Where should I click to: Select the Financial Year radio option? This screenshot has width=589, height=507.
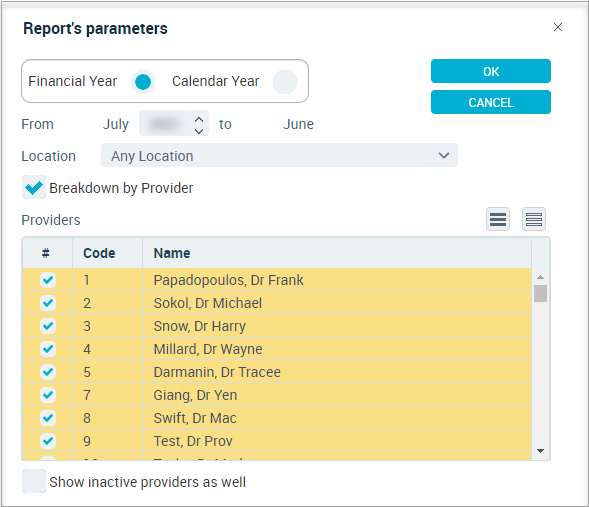[143, 81]
